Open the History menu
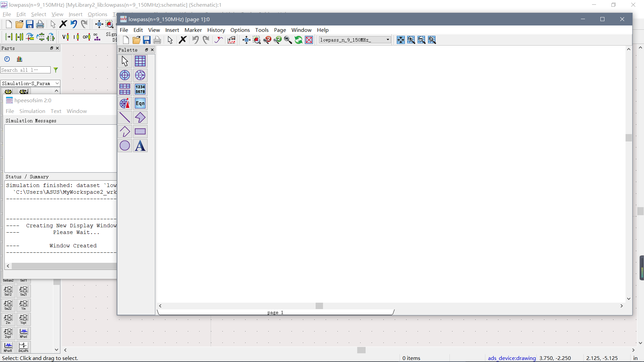Viewport: 644px width, 362px height. [x=216, y=30]
